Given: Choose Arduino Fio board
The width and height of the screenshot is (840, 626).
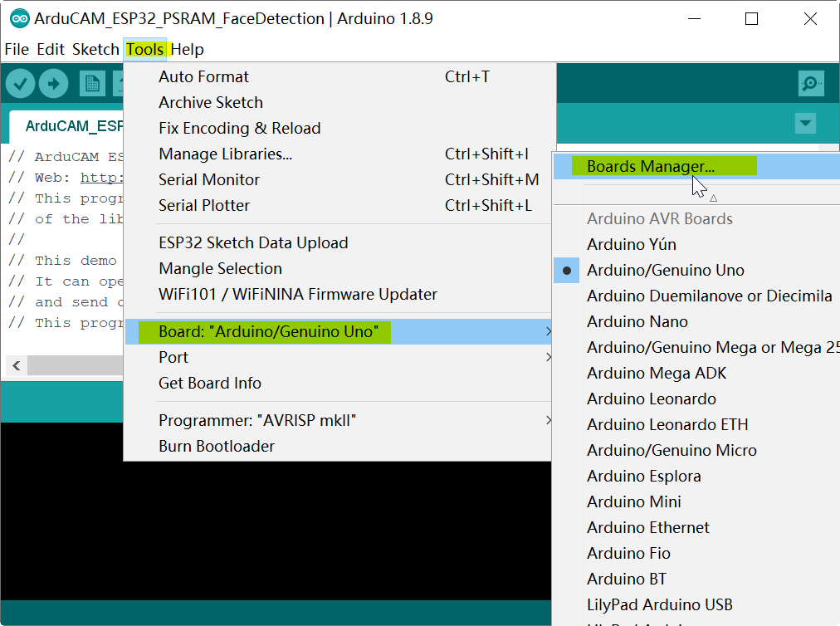Looking at the screenshot, I should (x=696, y=553).
